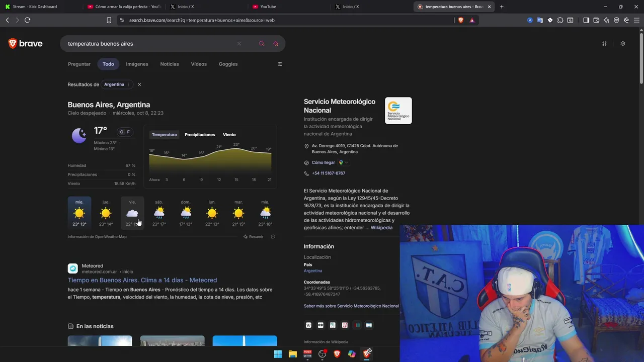This screenshot has height=362, width=644.
Task: Open a new browser tab with plus button
Action: (x=502, y=7)
